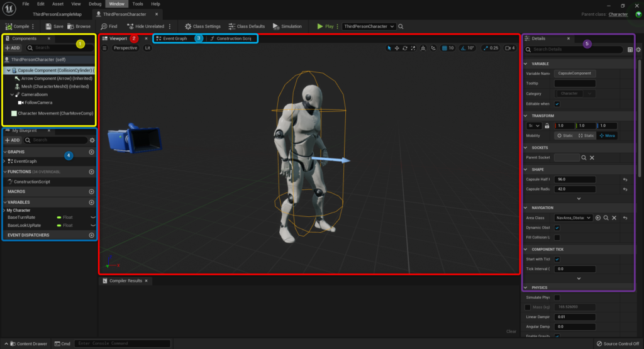Expand advanced options under Shape section
Viewport: 644px width, 349px height.
(x=579, y=199)
